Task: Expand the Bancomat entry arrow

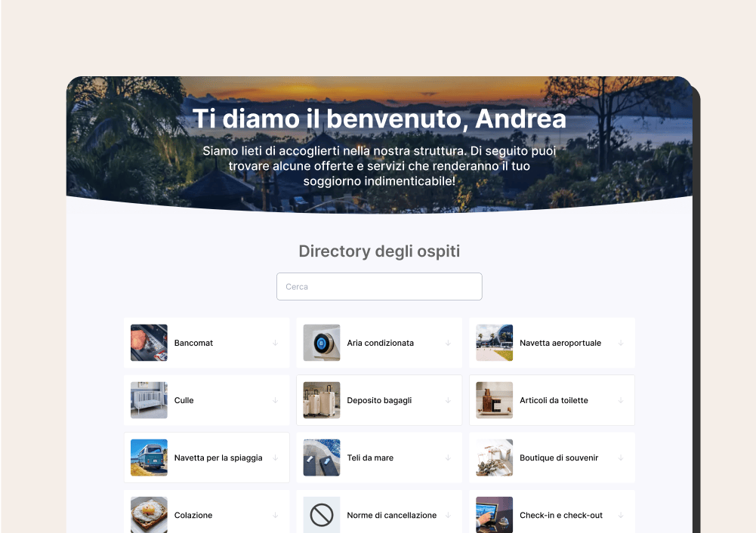Action: click(276, 343)
